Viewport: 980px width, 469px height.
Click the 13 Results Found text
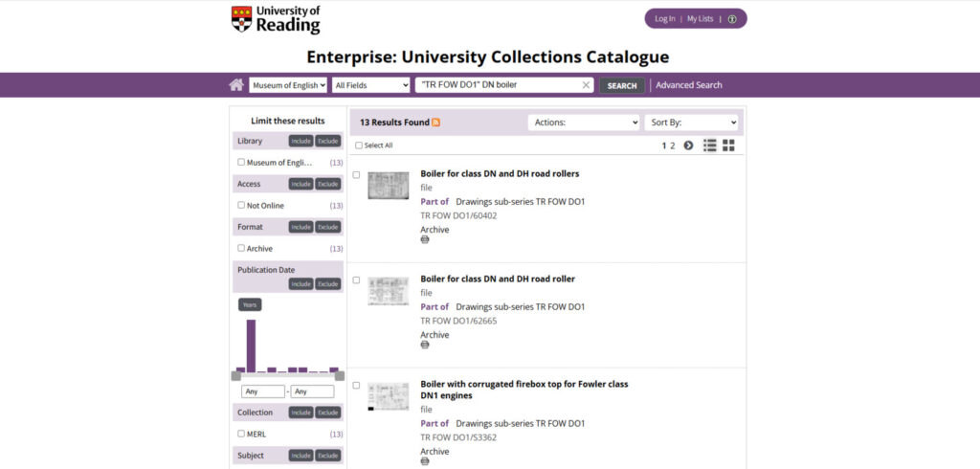point(394,123)
